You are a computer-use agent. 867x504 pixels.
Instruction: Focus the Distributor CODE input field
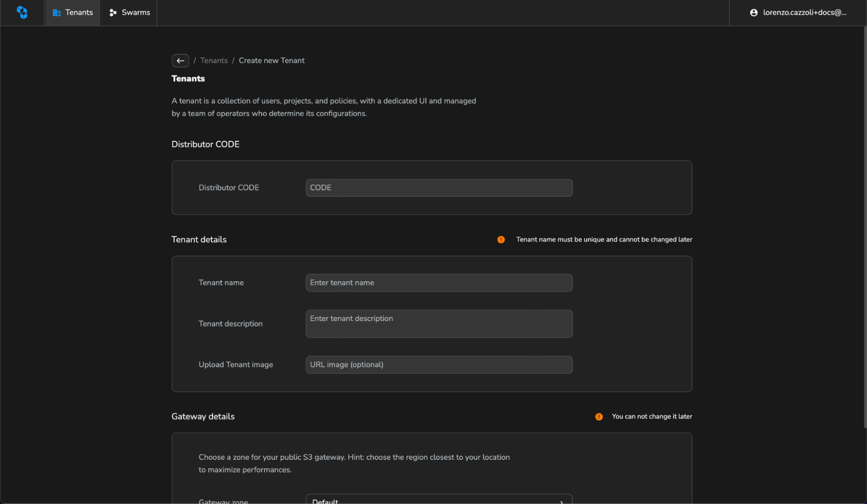(x=439, y=188)
